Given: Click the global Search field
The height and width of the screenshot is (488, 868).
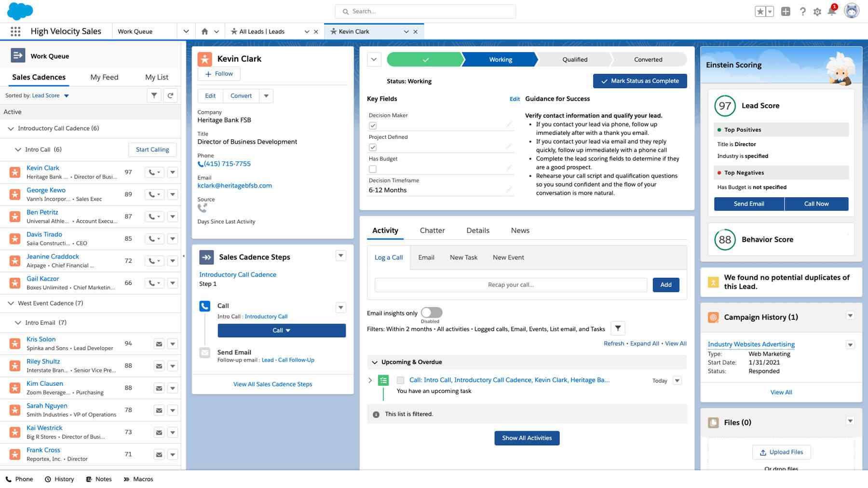Looking at the screenshot, I should coord(425,12).
